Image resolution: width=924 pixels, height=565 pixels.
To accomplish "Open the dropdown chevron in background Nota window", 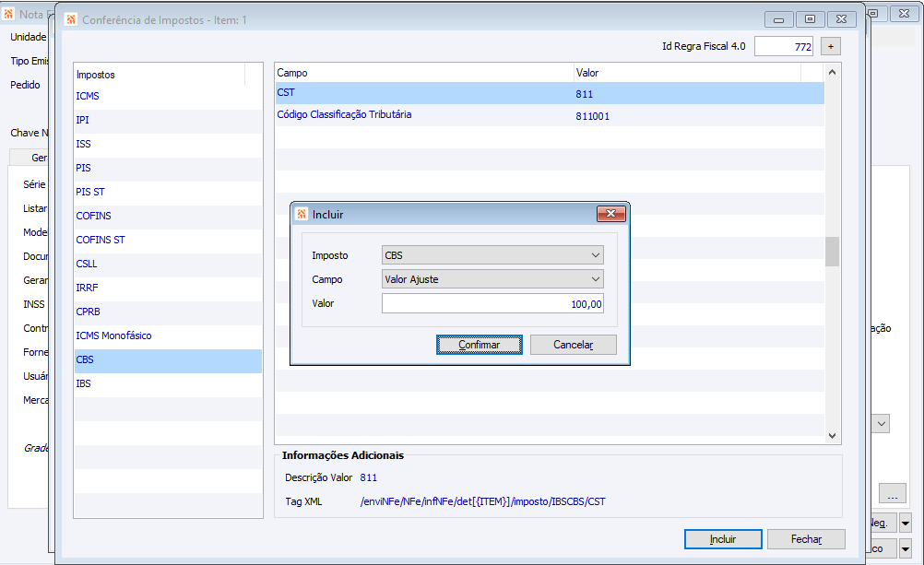I will tap(881, 424).
